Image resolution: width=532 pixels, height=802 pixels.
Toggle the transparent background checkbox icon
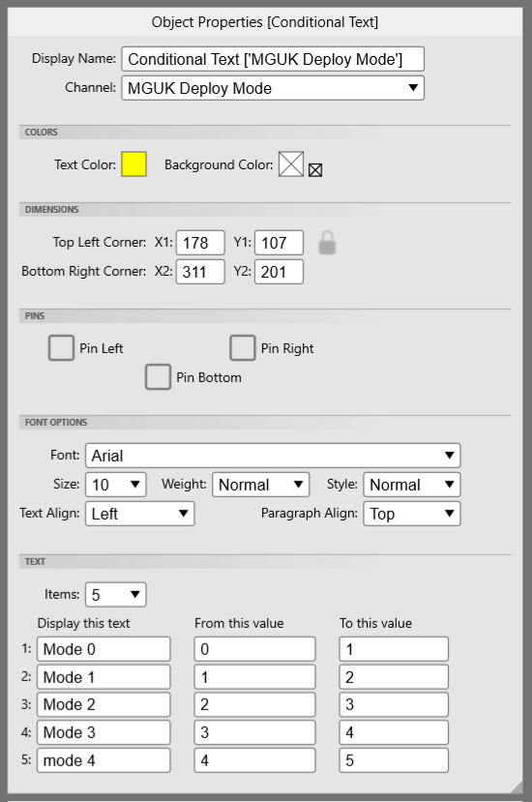[x=315, y=170]
